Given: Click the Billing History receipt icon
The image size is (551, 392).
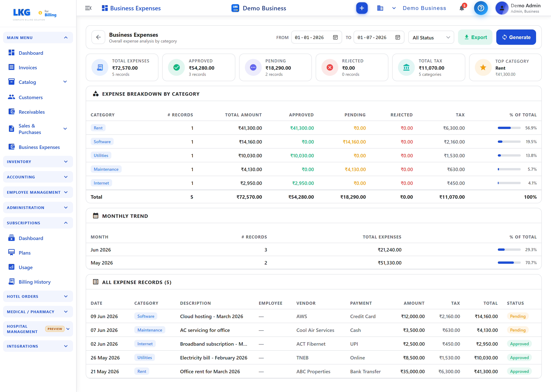Looking at the screenshot, I should tap(11, 281).
